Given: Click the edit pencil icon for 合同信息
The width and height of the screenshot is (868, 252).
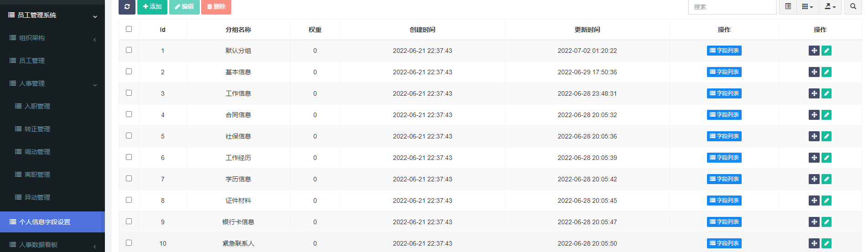Looking at the screenshot, I should (826, 115).
